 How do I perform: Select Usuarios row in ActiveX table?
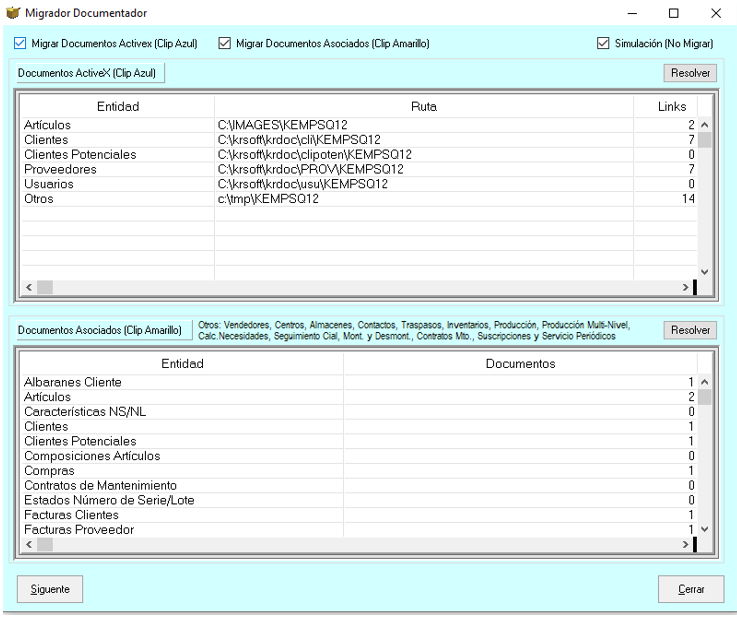(x=359, y=184)
